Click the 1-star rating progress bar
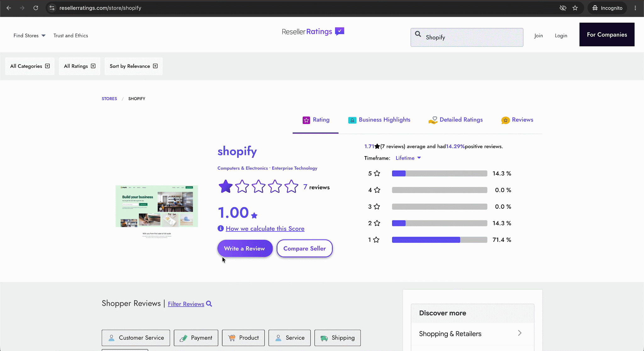 [x=440, y=240]
